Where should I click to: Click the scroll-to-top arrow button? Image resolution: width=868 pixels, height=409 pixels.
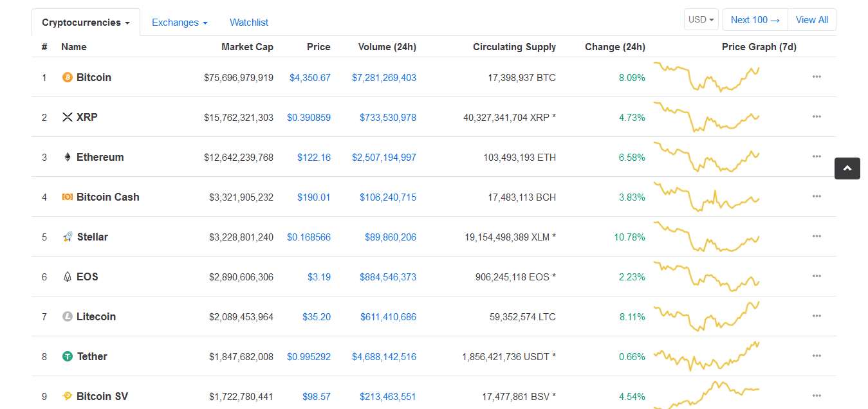pyautogui.click(x=847, y=168)
